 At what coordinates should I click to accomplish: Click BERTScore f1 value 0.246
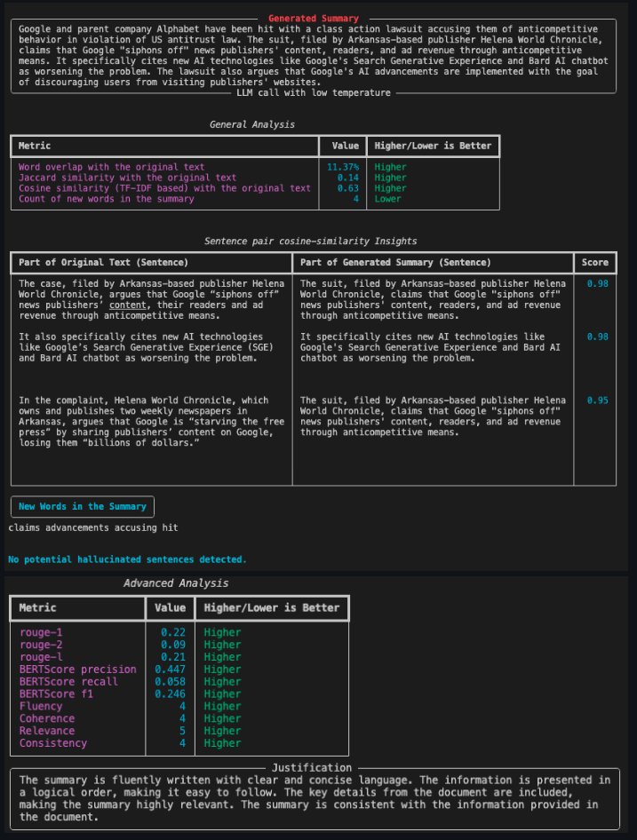click(x=170, y=694)
